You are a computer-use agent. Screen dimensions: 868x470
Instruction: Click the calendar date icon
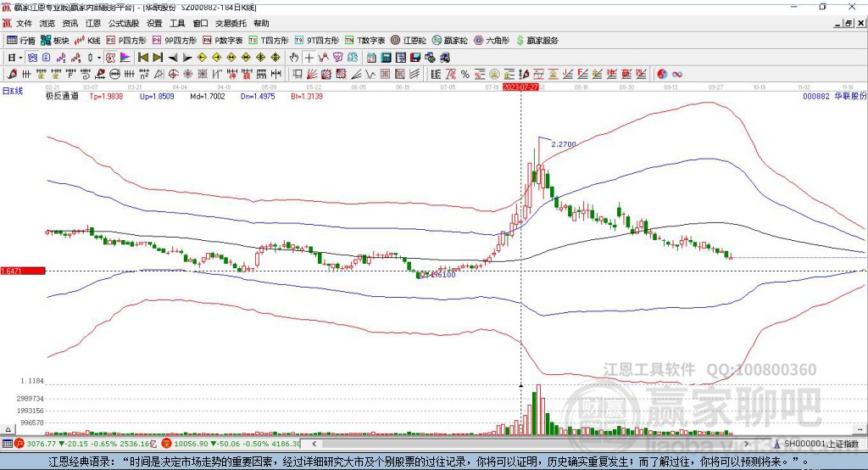(371, 58)
